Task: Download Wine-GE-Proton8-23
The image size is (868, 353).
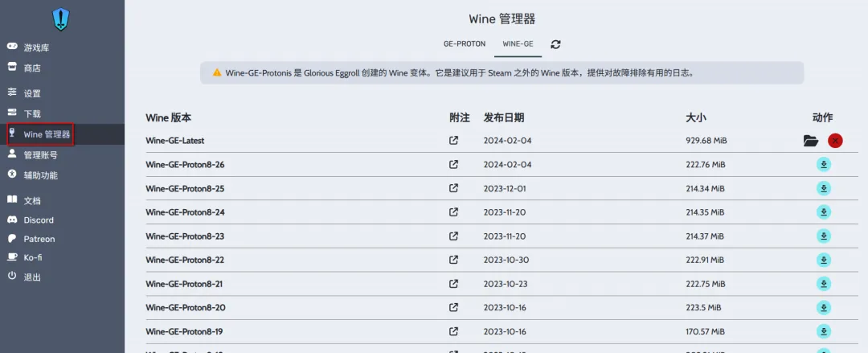Action: (824, 236)
